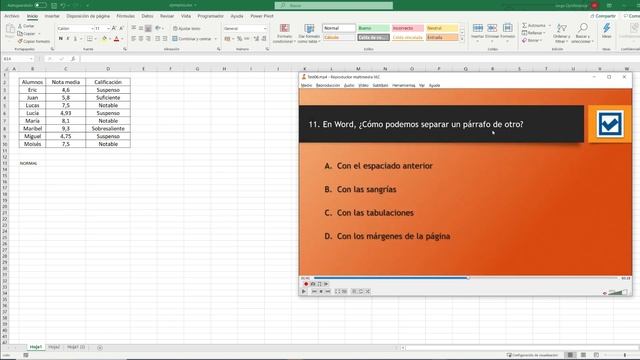Open the cell borders tool

click(x=89, y=39)
